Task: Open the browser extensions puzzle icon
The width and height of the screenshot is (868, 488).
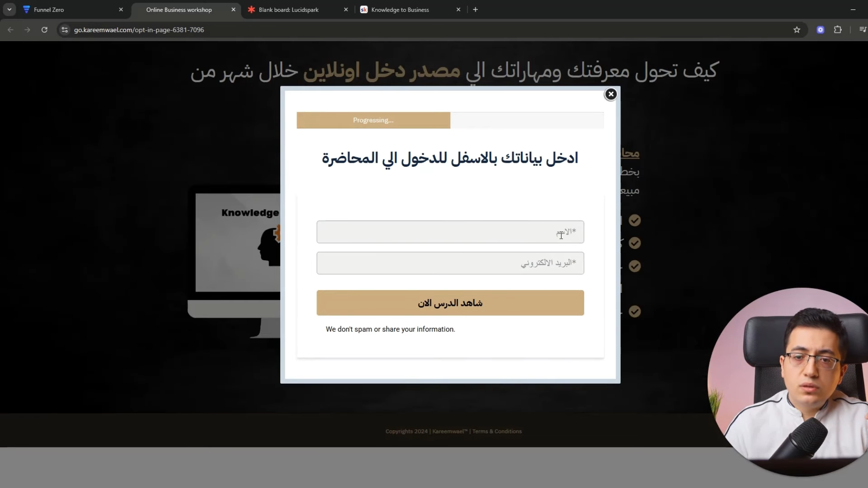Action: tap(838, 30)
